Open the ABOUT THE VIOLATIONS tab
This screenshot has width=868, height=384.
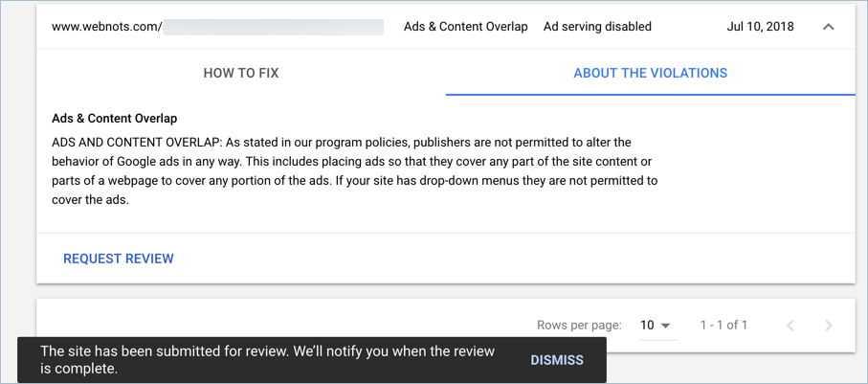pos(650,73)
